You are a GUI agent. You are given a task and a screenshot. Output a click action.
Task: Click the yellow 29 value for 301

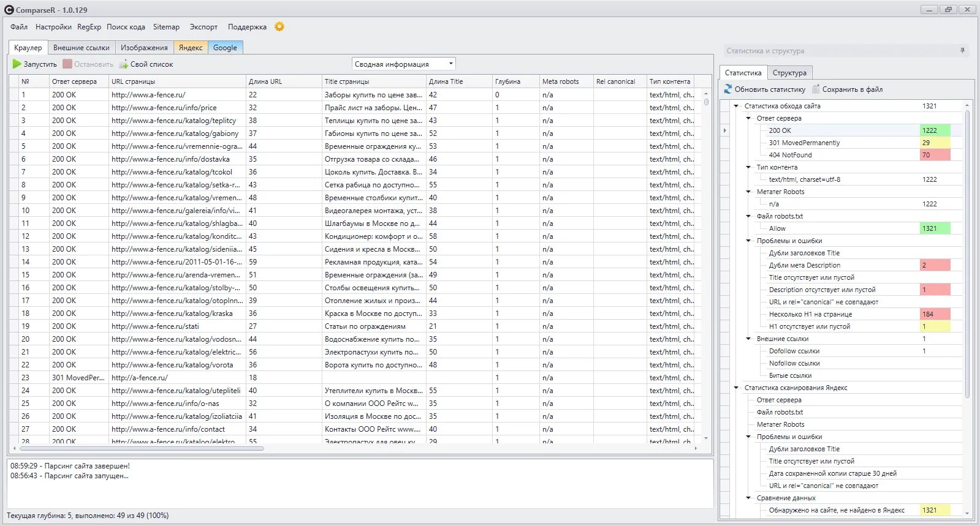(x=935, y=143)
